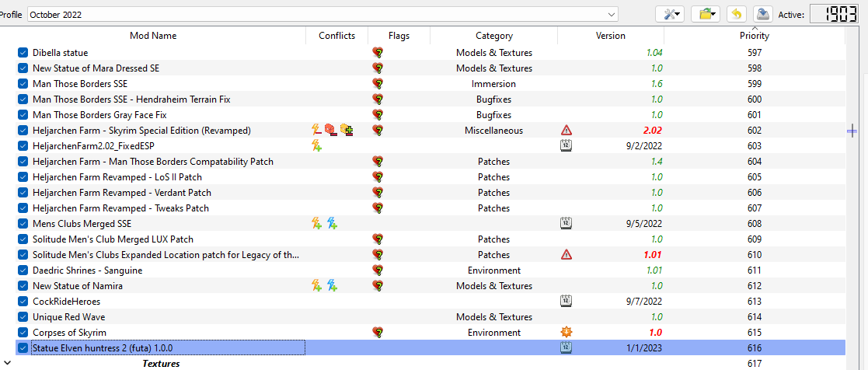This screenshot has height=370, width=868.
Task: Sort by Mod Name column header
Action: pos(153,36)
